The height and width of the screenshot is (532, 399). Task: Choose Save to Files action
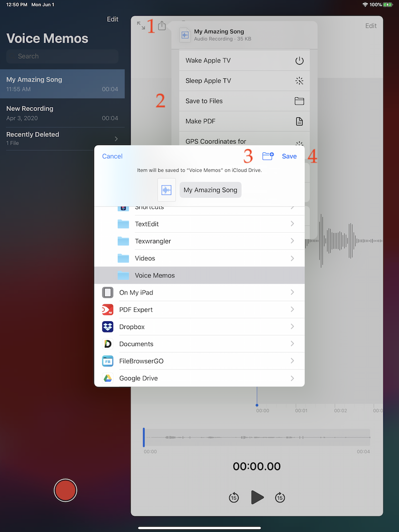245,101
